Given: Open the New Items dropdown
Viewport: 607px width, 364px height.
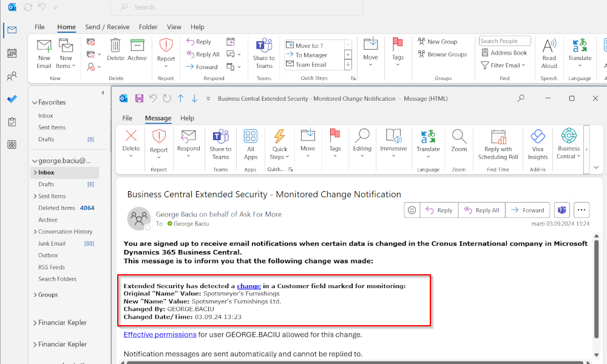Looking at the screenshot, I should point(66,53).
